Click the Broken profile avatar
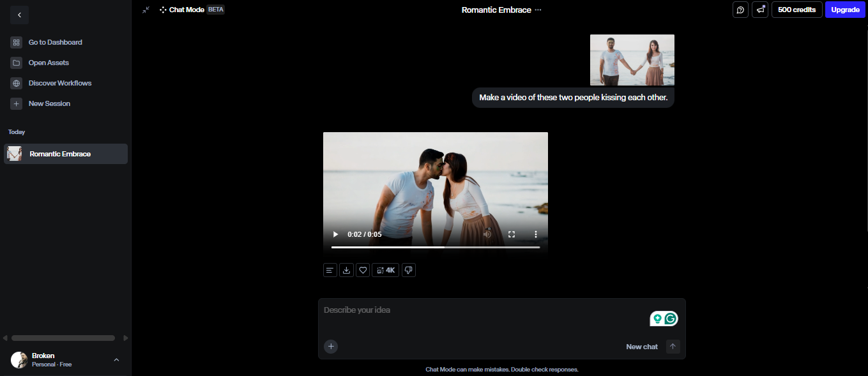This screenshot has width=868, height=376. click(19, 360)
